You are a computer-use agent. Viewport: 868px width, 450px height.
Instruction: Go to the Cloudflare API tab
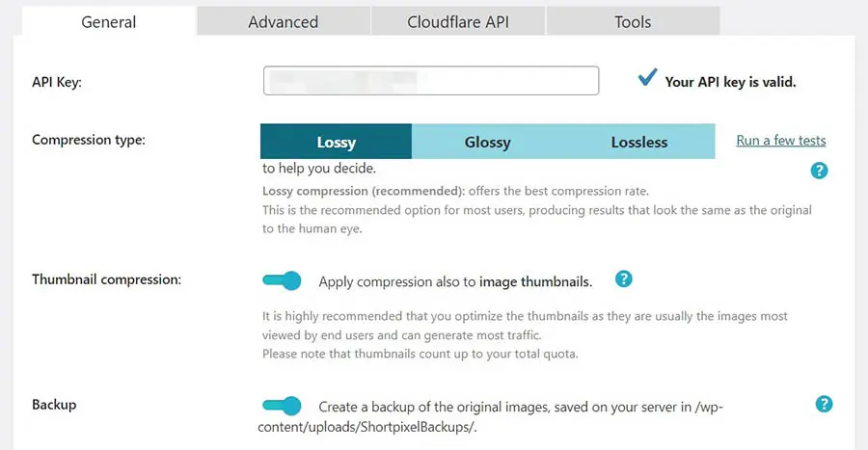point(458,21)
